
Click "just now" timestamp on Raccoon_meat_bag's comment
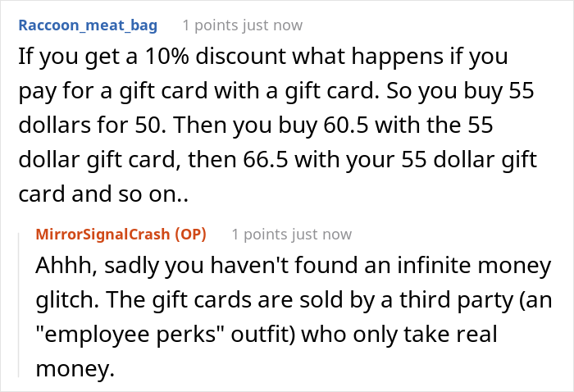point(274,25)
